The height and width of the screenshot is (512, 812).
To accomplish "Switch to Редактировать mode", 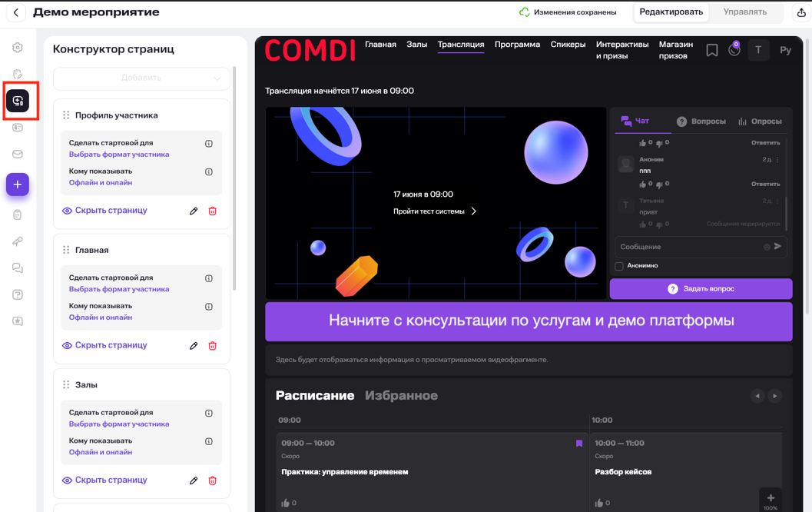I will click(671, 12).
